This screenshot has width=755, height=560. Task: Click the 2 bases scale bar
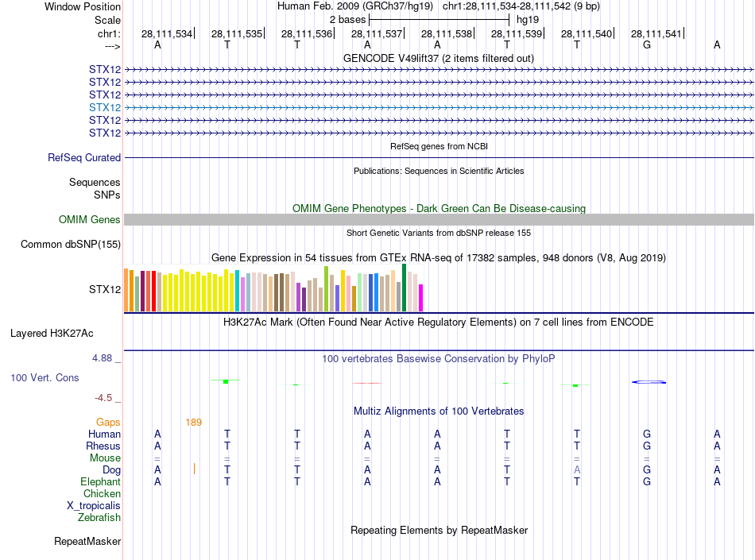(x=439, y=18)
